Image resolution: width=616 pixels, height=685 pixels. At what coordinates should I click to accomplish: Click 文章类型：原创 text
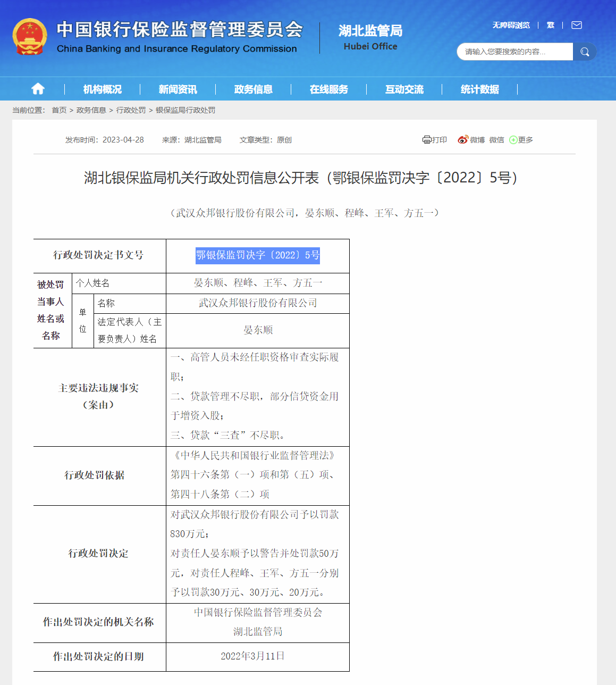tap(266, 140)
